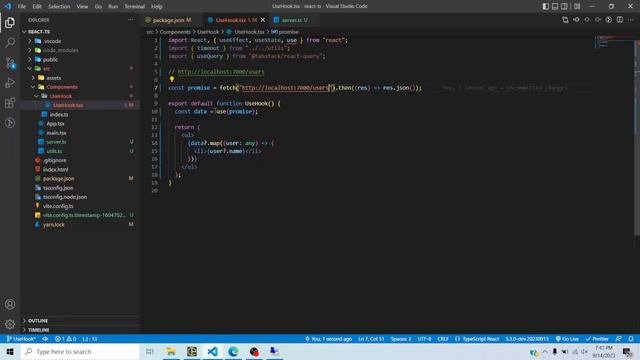Open the Search view in activity bar
This screenshot has height=360, width=640.
coord(10,42)
